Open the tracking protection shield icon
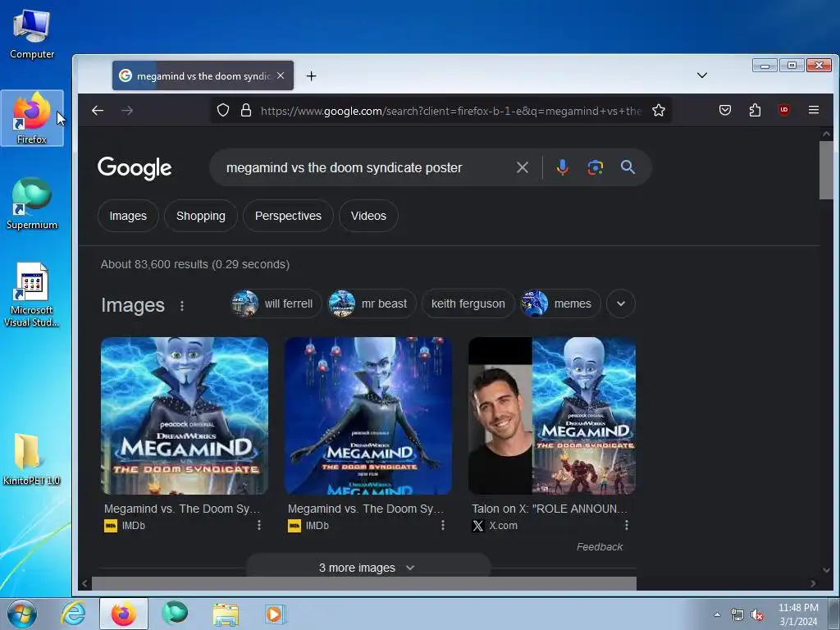The width and height of the screenshot is (840, 630). click(223, 111)
